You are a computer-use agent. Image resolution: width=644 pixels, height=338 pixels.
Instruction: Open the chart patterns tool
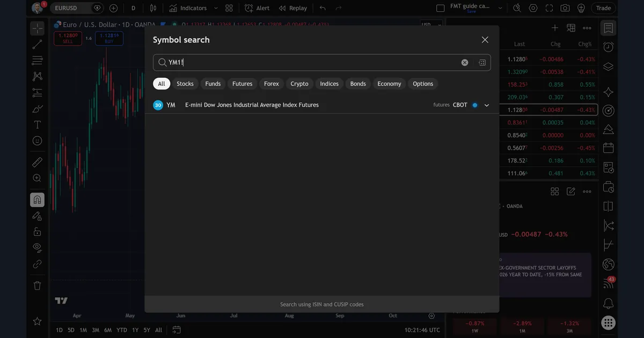[x=37, y=77]
